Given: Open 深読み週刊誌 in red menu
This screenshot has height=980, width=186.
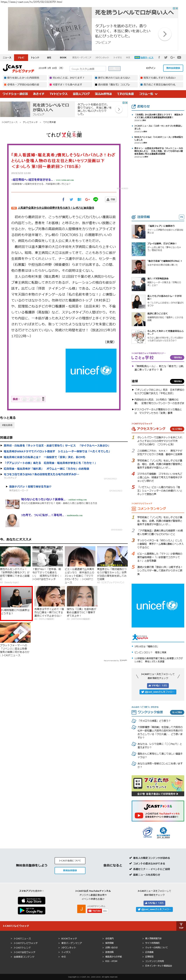Looking at the screenshot, I should pos(103,94).
